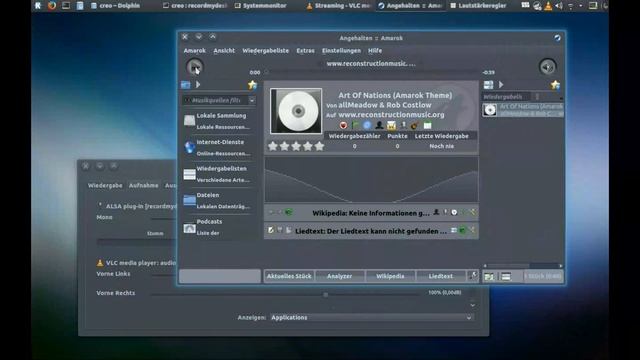Screen dimensions: 640x360
Task: Show the Aktuelles Stück applet
Action: point(289,276)
